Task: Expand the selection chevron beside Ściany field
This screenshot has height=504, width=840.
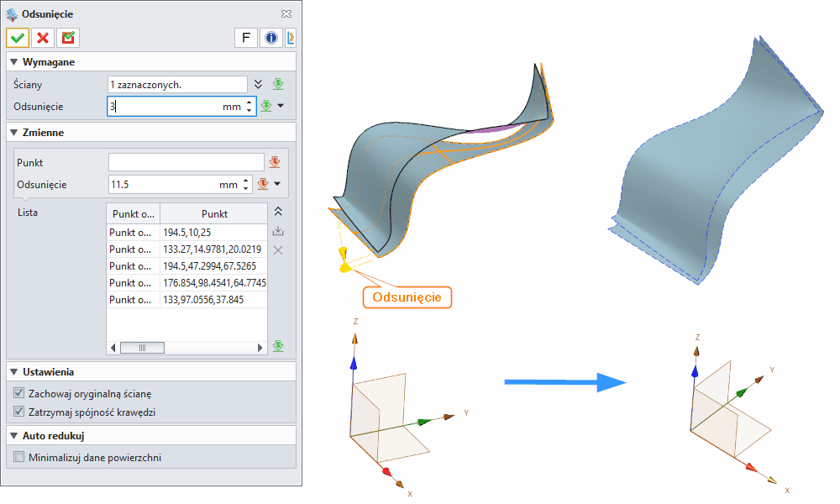Action: 260,83
